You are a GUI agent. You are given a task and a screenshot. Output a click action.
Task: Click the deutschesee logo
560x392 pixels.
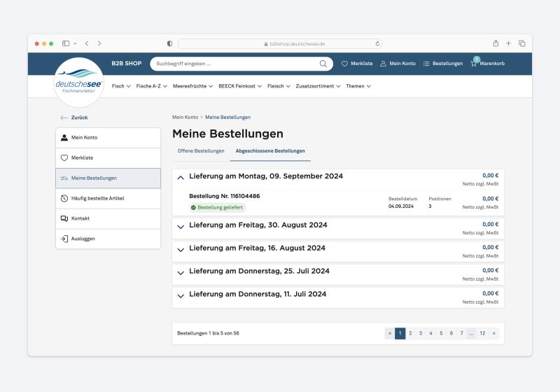coord(79,82)
